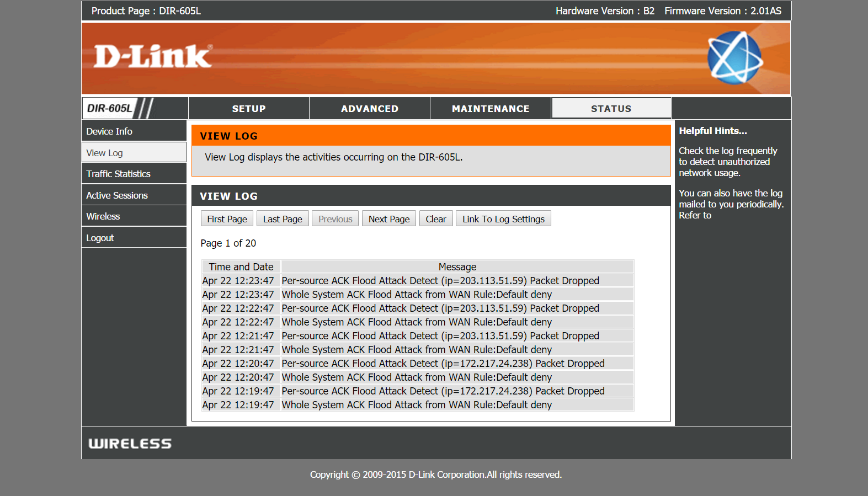This screenshot has width=868, height=496.
Task: Switch to the MAINTENANCE tab
Action: (x=491, y=109)
